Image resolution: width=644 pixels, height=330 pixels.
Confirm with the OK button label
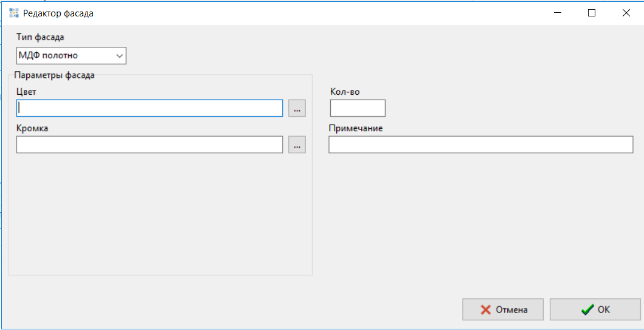[x=603, y=309]
